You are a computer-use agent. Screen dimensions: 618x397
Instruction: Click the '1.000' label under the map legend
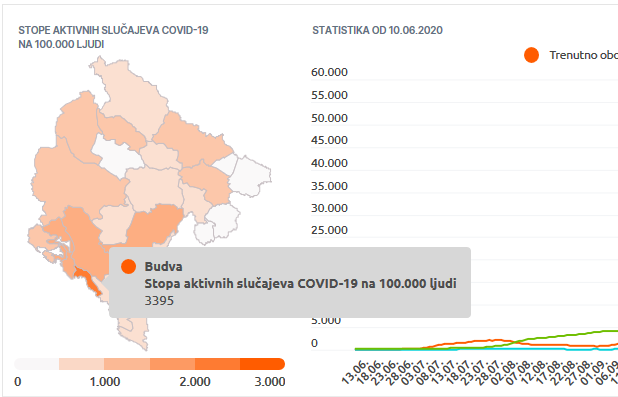pyautogui.click(x=105, y=382)
